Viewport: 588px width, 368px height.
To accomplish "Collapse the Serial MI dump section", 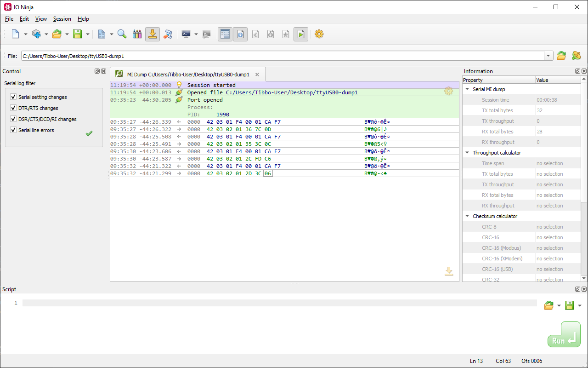I will tap(467, 89).
